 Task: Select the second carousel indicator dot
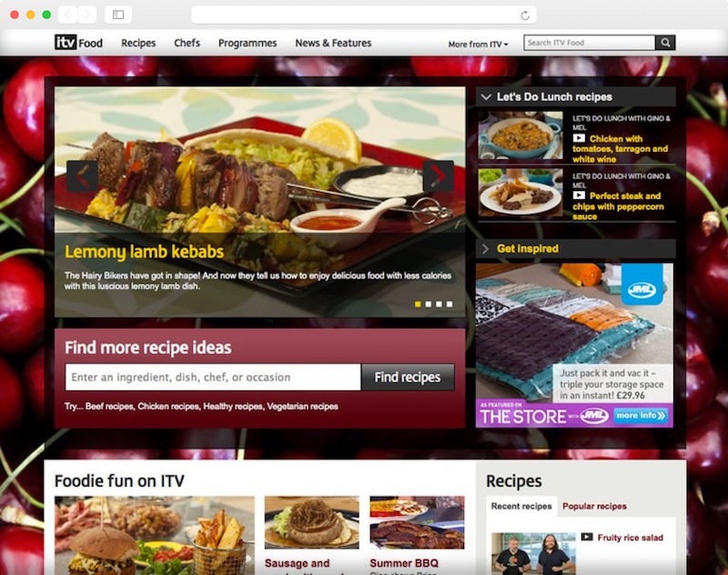pos(429,304)
